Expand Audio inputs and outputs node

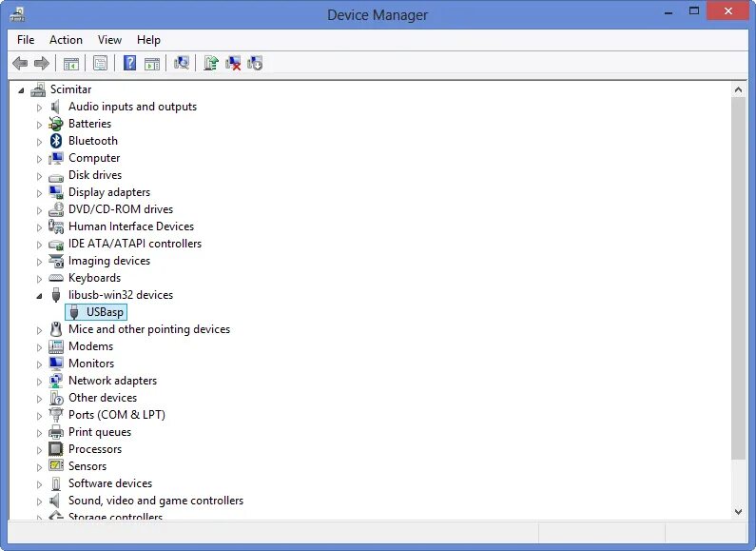[39, 108]
